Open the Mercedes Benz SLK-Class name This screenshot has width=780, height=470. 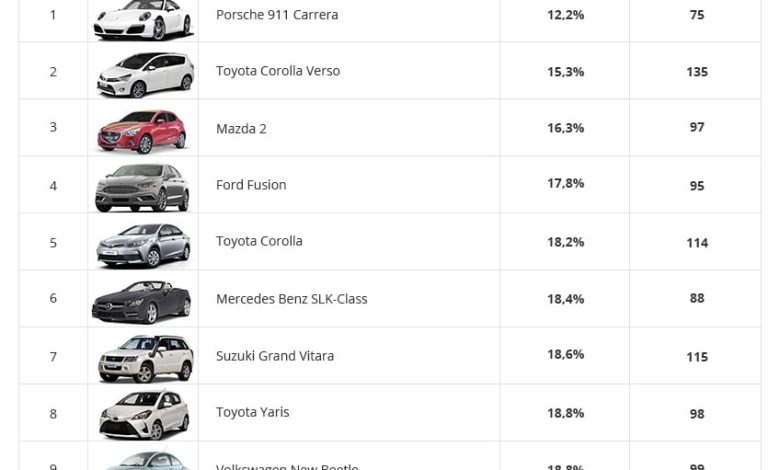(x=292, y=299)
